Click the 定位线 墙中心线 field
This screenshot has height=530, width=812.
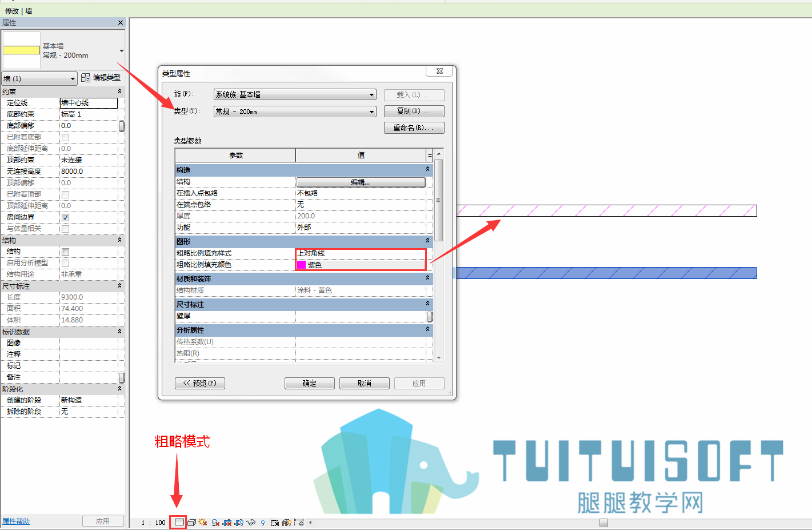click(89, 103)
